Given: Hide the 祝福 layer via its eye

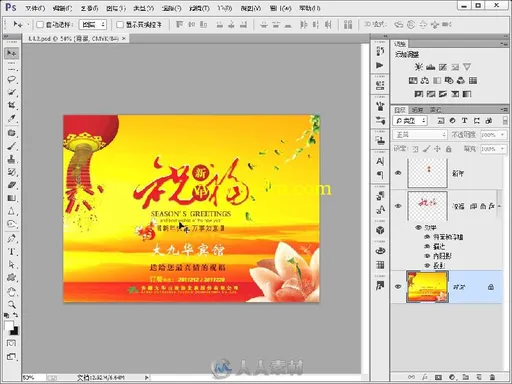Looking at the screenshot, I should [398, 206].
